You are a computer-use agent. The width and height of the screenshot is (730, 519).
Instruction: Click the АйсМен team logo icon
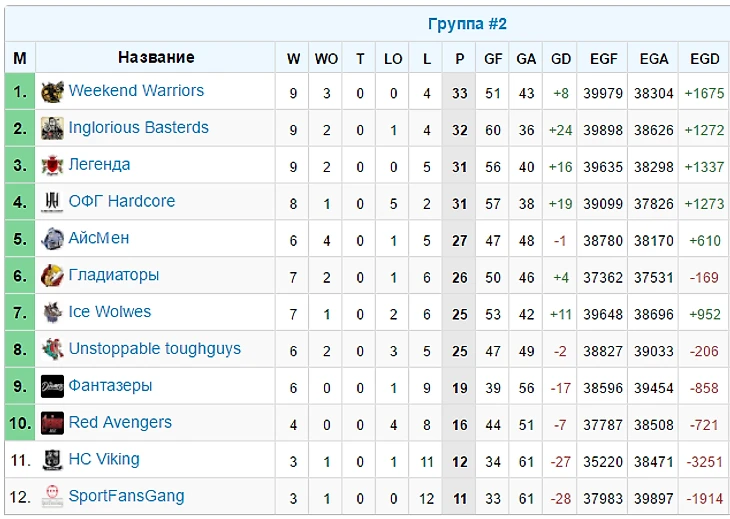click(x=52, y=240)
